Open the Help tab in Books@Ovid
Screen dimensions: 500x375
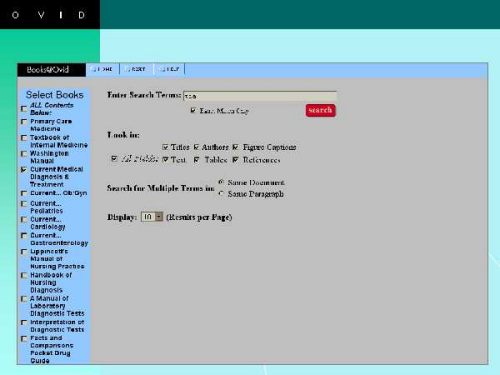click(169, 70)
